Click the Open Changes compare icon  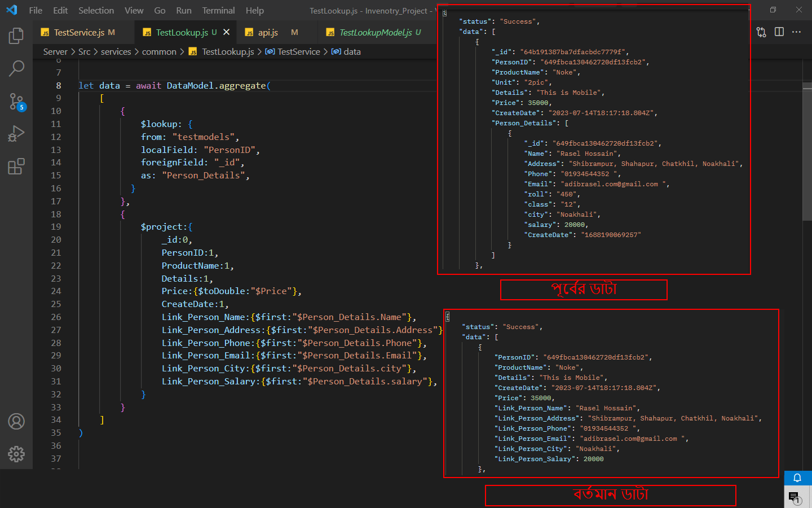(761, 32)
